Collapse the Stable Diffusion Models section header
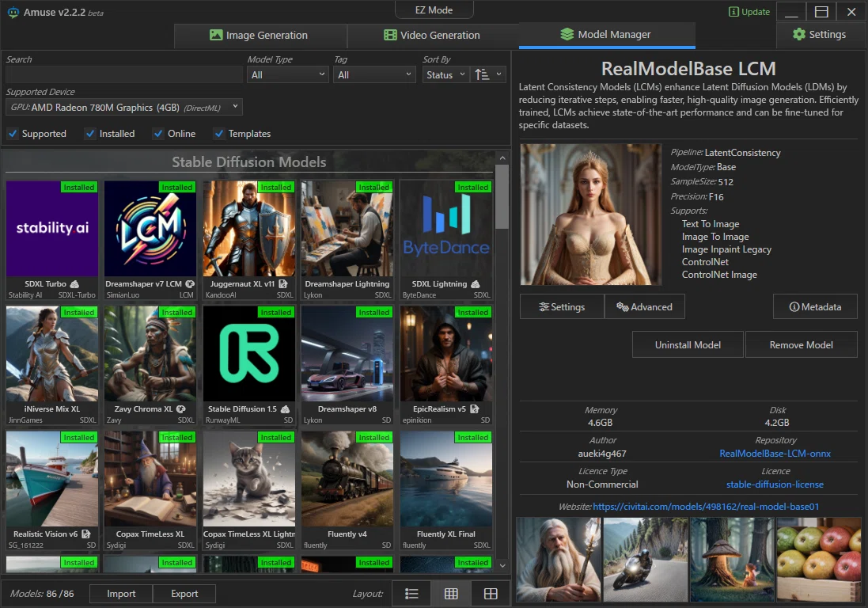This screenshot has height=608, width=868. [x=248, y=161]
